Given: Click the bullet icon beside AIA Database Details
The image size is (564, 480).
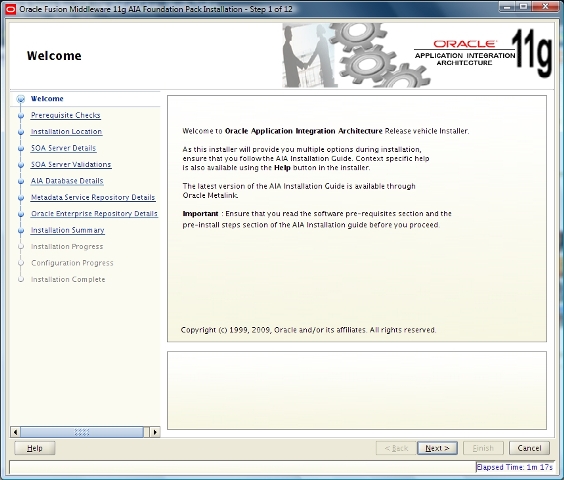Looking at the screenshot, I should pos(21,181).
